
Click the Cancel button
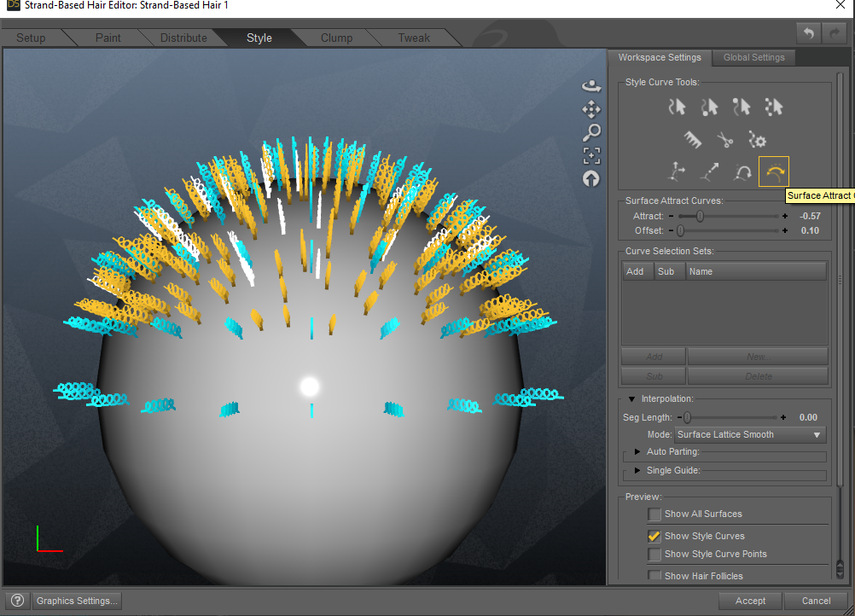click(x=816, y=601)
